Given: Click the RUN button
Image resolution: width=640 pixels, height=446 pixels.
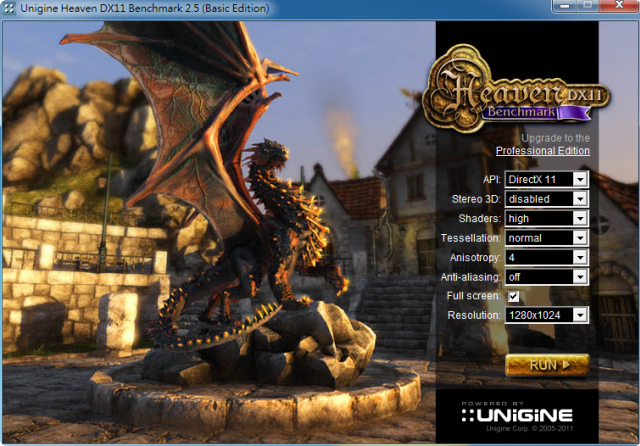Looking at the screenshot, I should coord(547,365).
